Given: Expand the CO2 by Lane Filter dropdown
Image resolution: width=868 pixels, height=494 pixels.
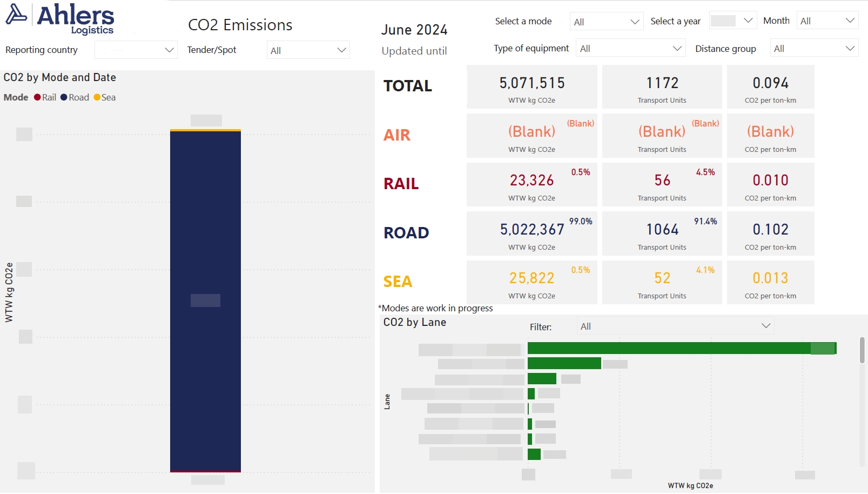Looking at the screenshot, I should (x=675, y=326).
